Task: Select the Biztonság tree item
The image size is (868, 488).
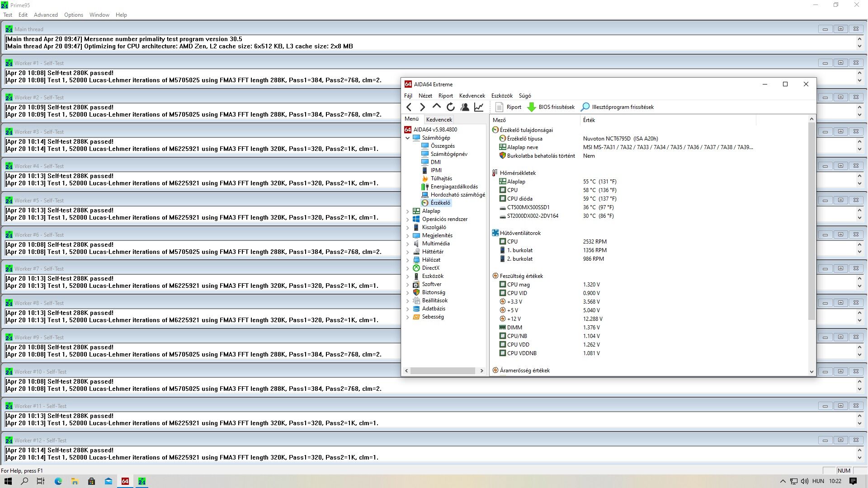Action: click(429, 292)
